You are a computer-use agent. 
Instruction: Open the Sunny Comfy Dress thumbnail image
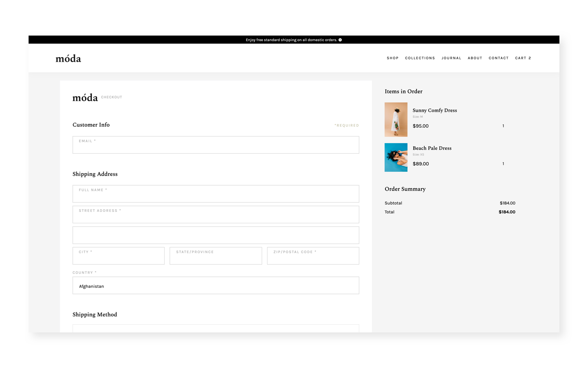pyautogui.click(x=396, y=119)
